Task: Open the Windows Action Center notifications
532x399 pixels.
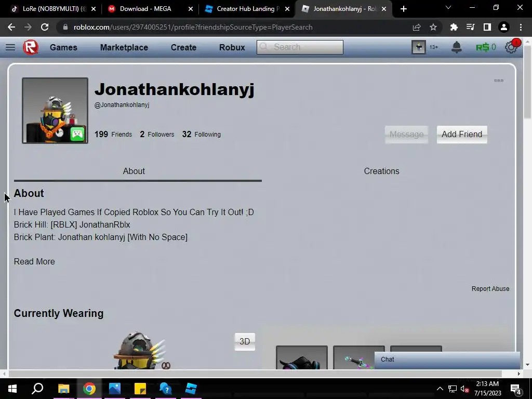Action: [x=516, y=389]
